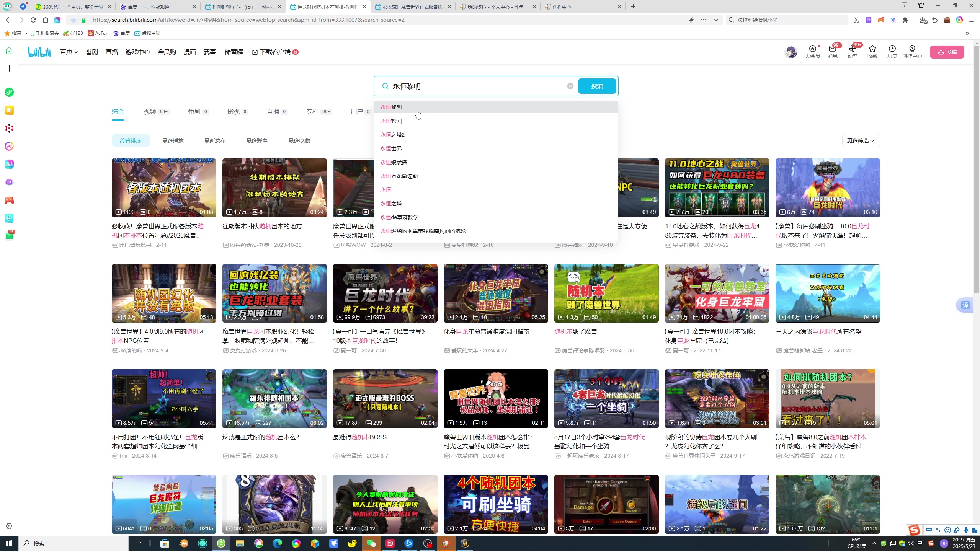Sort by 最多收藏
Image resolution: width=980 pixels, height=551 pixels.
click(x=299, y=140)
